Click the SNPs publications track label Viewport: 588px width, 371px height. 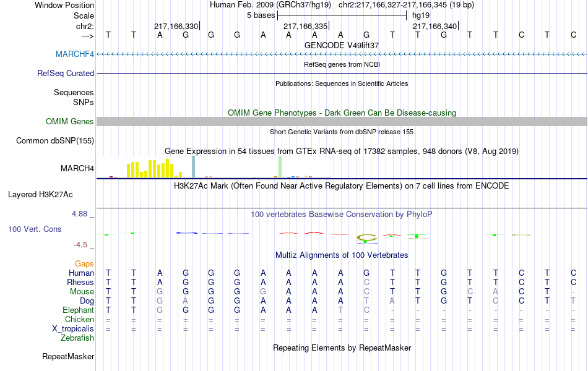[x=84, y=102]
